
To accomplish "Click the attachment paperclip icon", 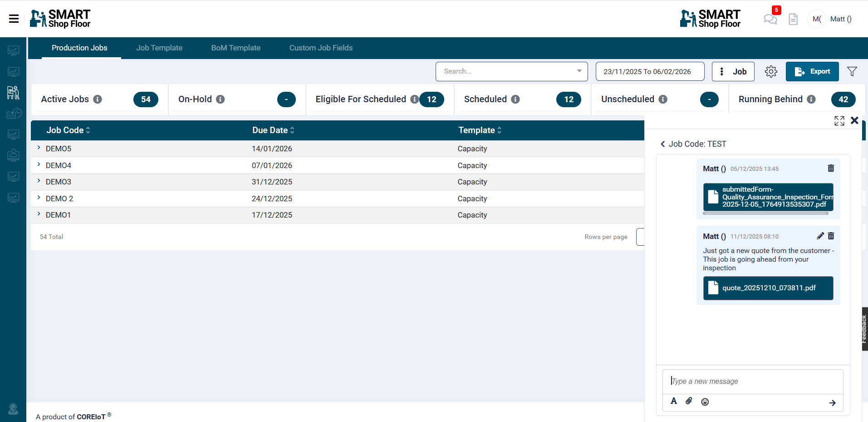I will [x=689, y=401].
